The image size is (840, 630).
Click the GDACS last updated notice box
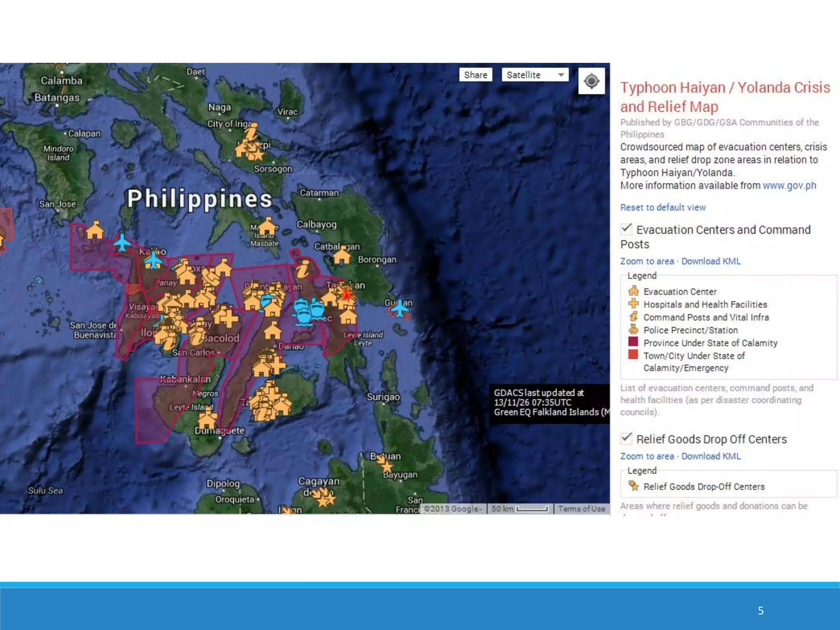[x=549, y=402]
